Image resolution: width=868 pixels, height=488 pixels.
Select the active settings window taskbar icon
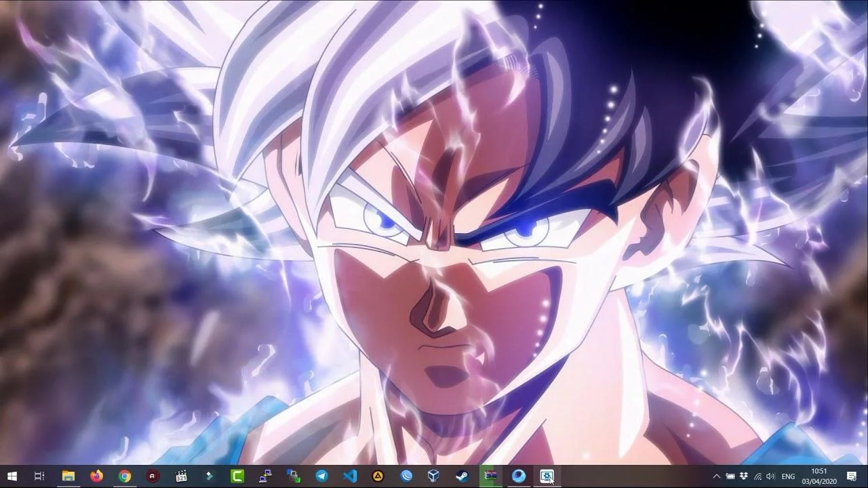pos(547,476)
